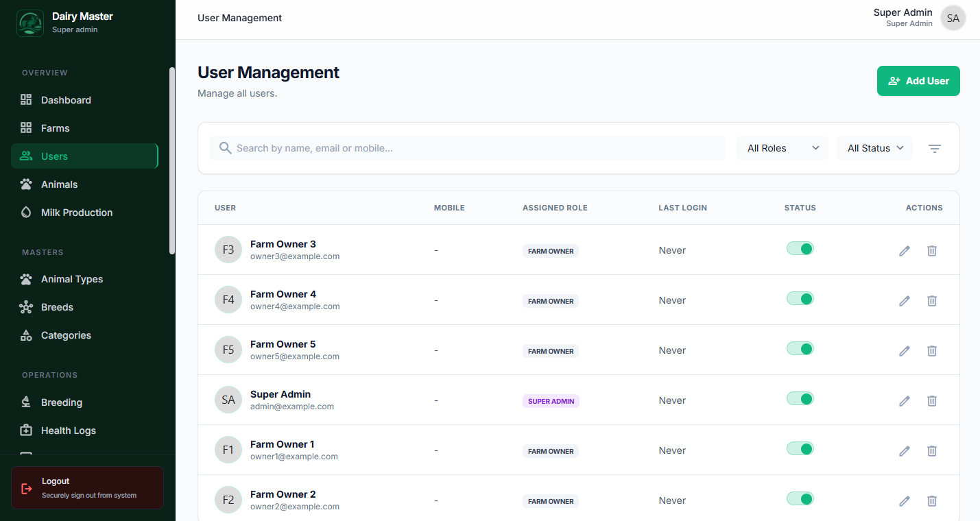Viewport: 980px width, 521px height.
Task: Disable Farm Owner 1's active status
Action: [x=800, y=448]
